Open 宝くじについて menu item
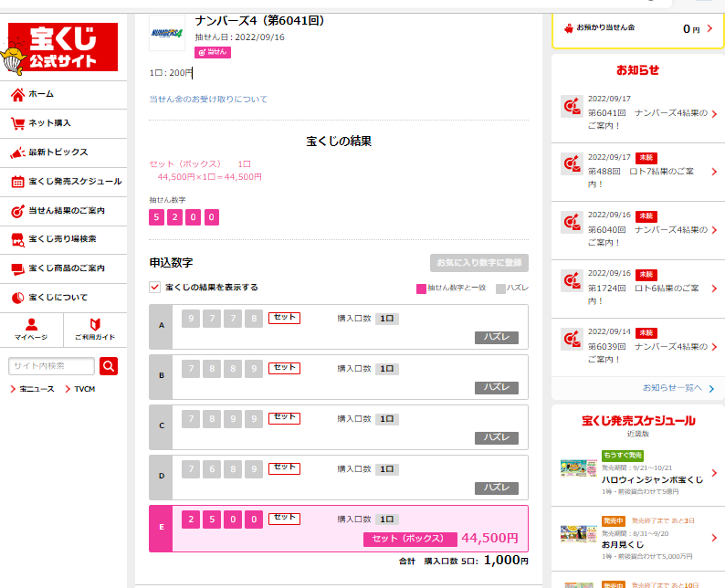This screenshot has height=588, width=725. coord(63,299)
